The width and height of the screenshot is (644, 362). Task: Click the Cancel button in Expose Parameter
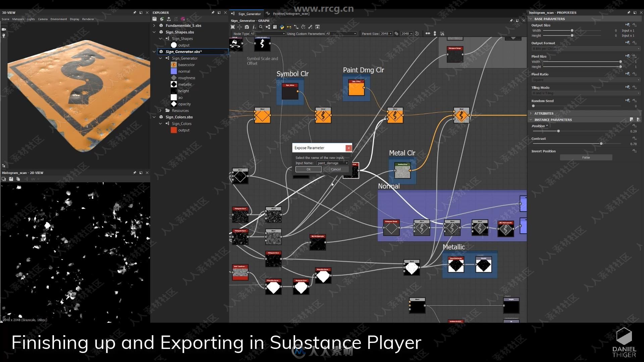coord(334,169)
